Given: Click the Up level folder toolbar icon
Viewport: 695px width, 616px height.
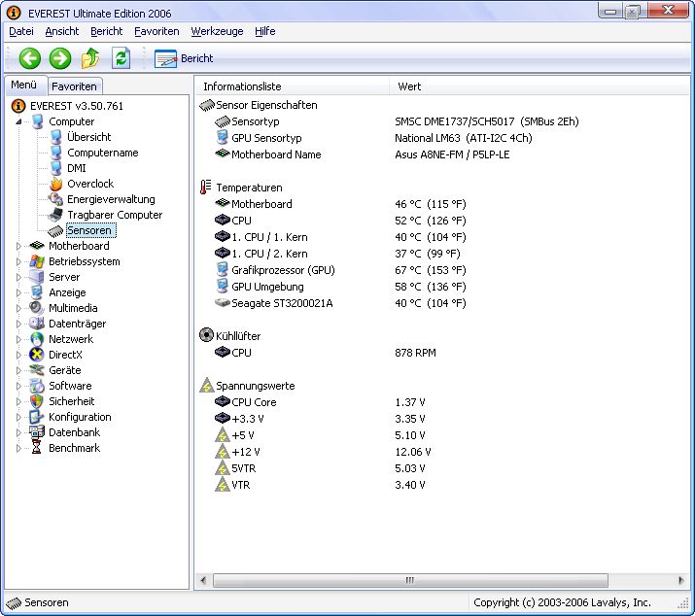Looking at the screenshot, I should point(90,58).
